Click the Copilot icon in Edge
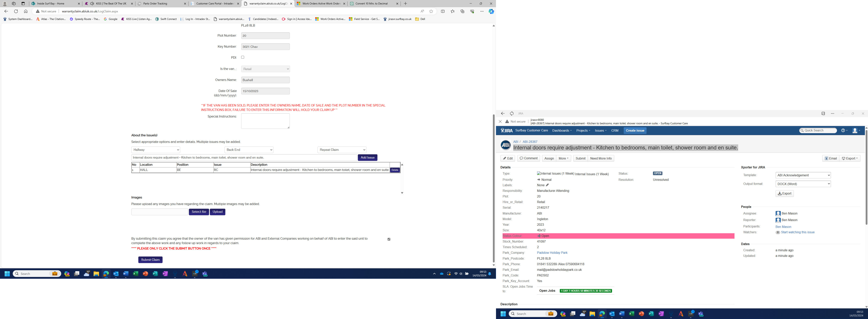 click(491, 11)
